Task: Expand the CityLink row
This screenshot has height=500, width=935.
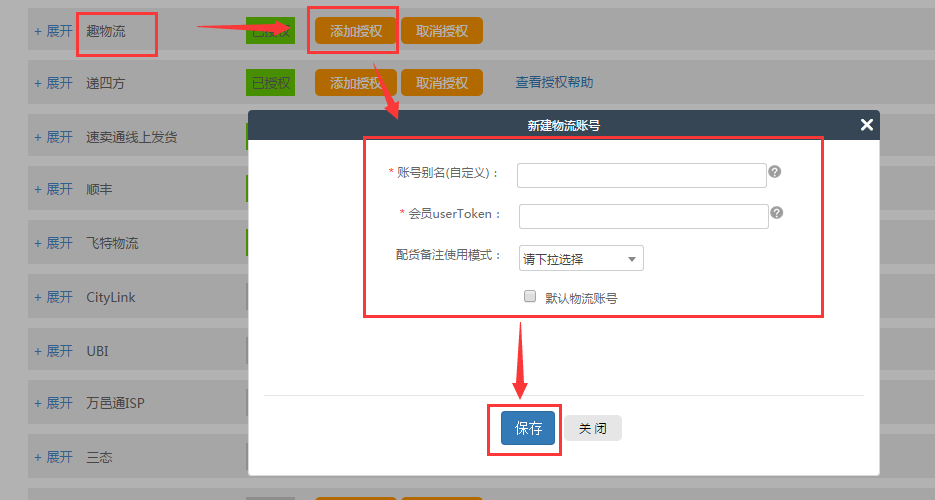Action: [54, 297]
